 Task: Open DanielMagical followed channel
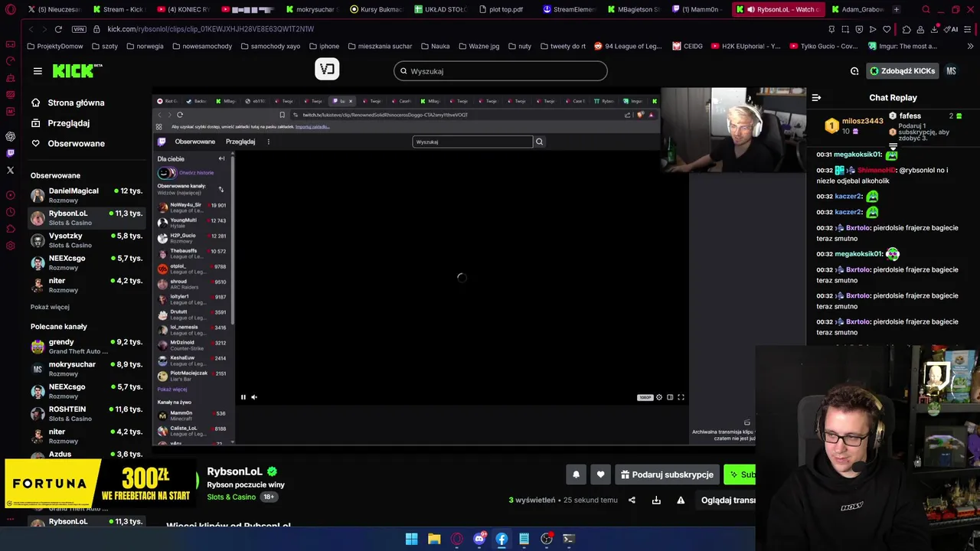[x=87, y=195]
